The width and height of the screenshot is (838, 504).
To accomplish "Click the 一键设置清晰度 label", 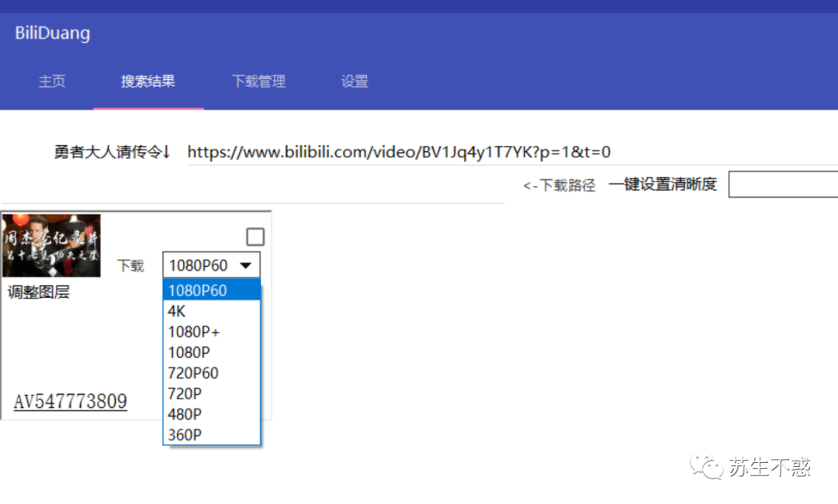I will [x=663, y=185].
